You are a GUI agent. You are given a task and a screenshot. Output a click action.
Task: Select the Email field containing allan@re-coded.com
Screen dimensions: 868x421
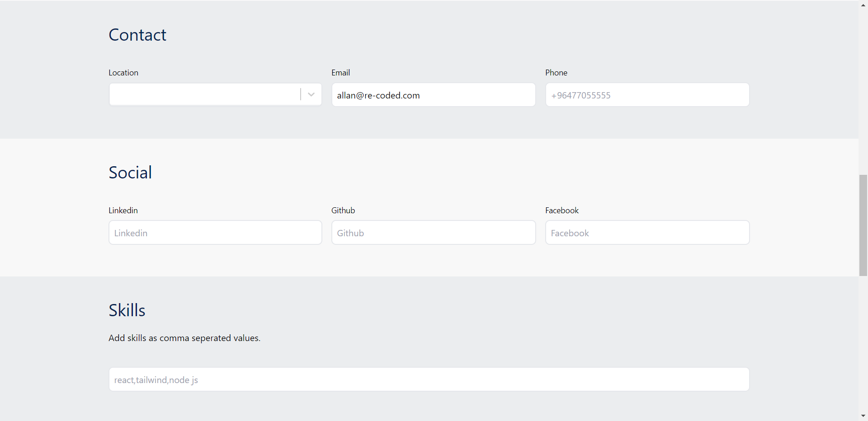(x=433, y=95)
